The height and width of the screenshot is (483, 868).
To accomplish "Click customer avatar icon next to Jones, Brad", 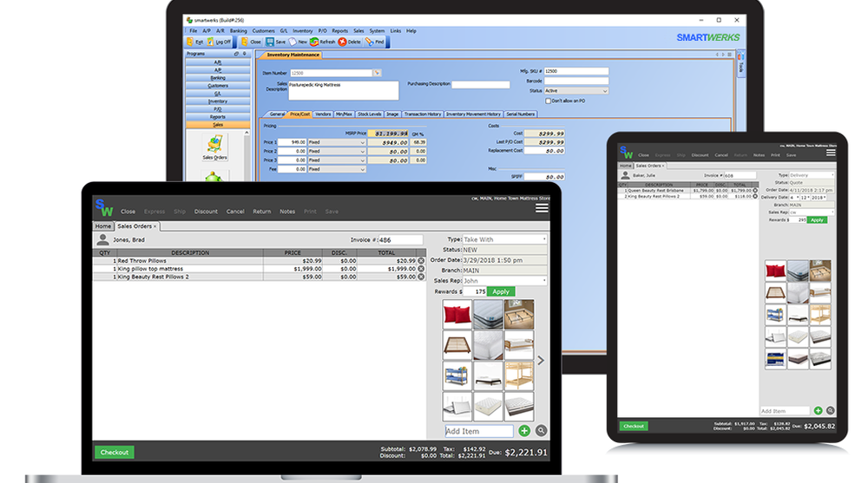I will (102, 239).
